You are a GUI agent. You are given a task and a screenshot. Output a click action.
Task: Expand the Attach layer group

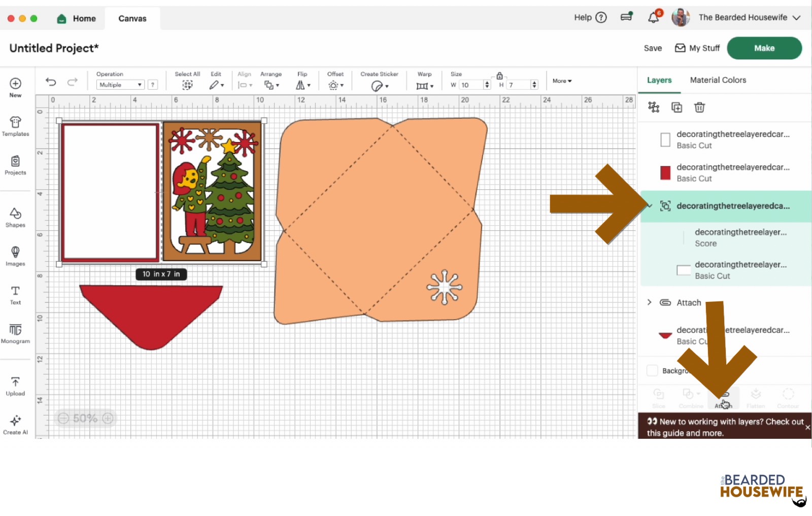click(649, 302)
